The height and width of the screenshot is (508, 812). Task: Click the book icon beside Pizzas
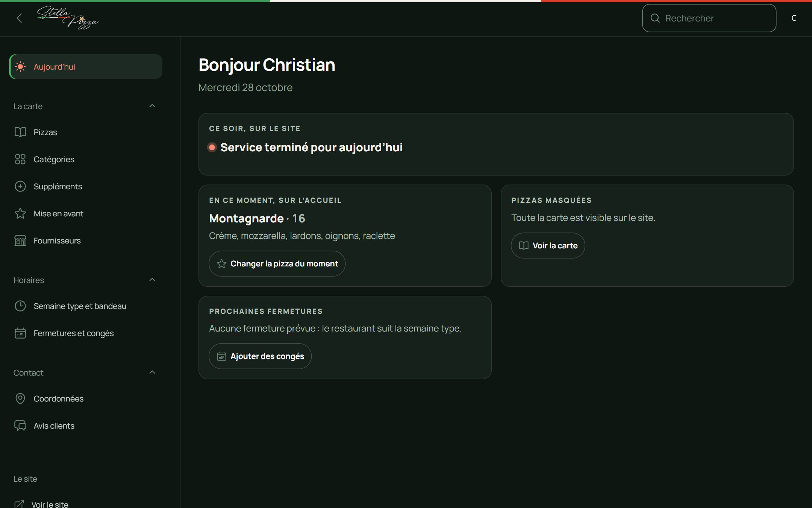(20, 132)
